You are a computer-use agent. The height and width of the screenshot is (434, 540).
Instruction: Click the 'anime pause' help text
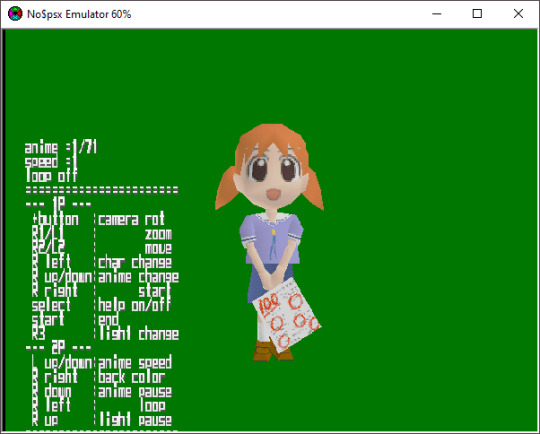[x=135, y=392]
